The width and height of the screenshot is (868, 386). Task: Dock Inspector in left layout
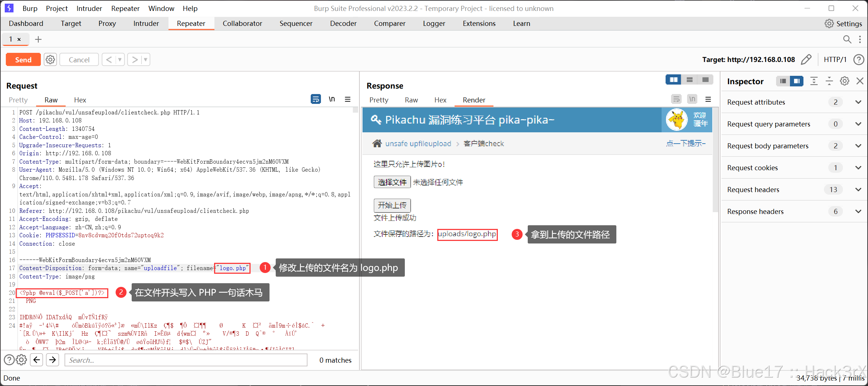click(783, 81)
